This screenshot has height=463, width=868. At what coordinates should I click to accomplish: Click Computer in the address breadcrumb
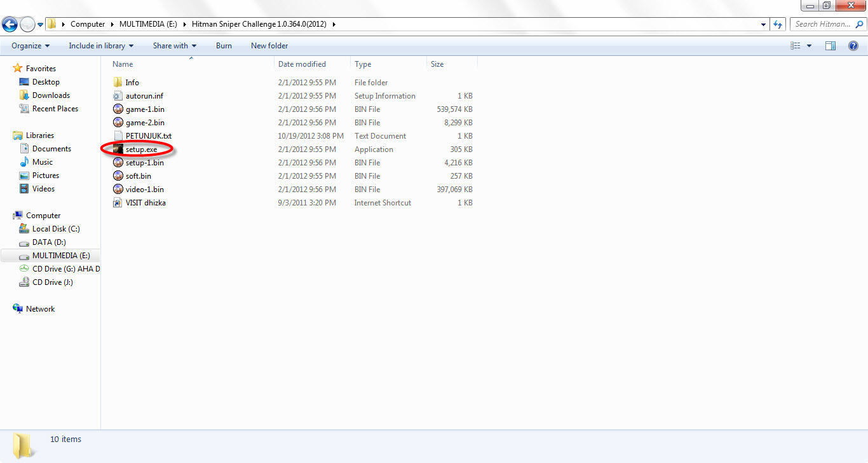pos(88,24)
